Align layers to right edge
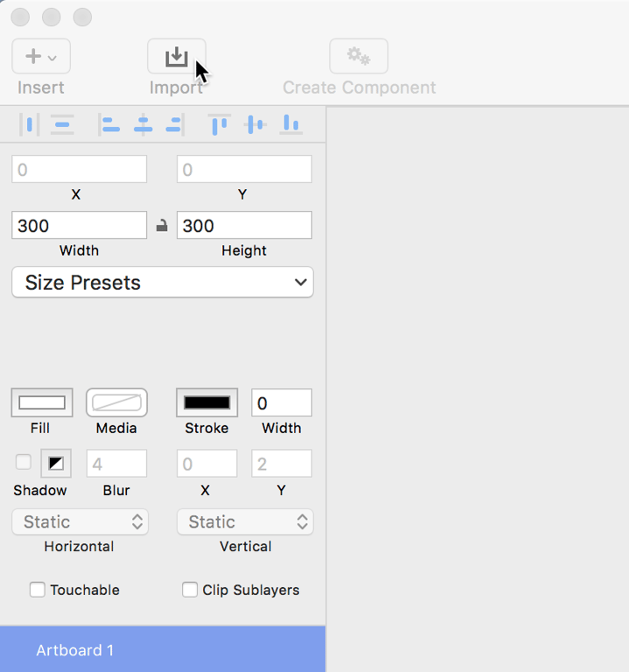The width and height of the screenshot is (629, 672). (175, 125)
